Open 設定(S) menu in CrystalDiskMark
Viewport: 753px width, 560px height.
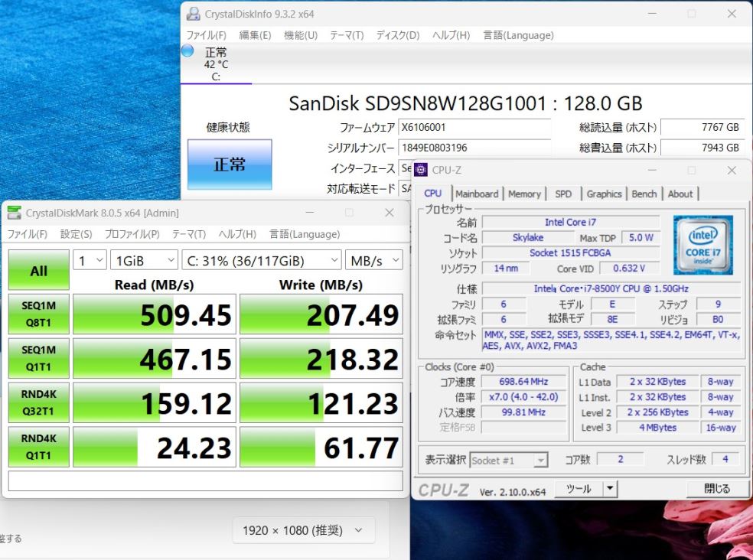(76, 234)
